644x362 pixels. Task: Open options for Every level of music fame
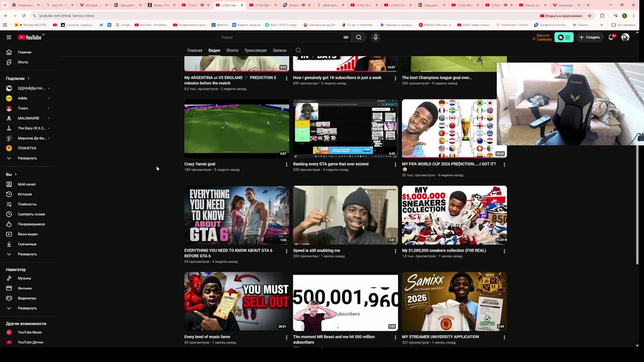coord(287,337)
